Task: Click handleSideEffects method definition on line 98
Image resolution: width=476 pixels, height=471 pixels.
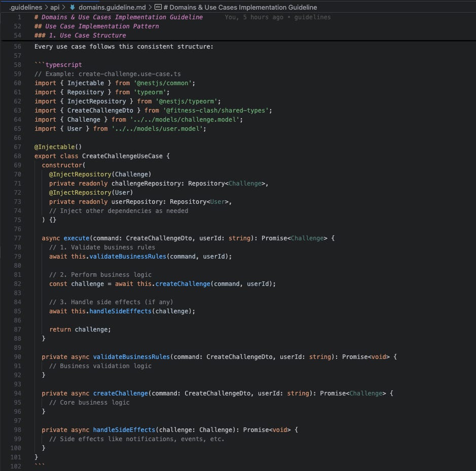Action: pos(124,430)
